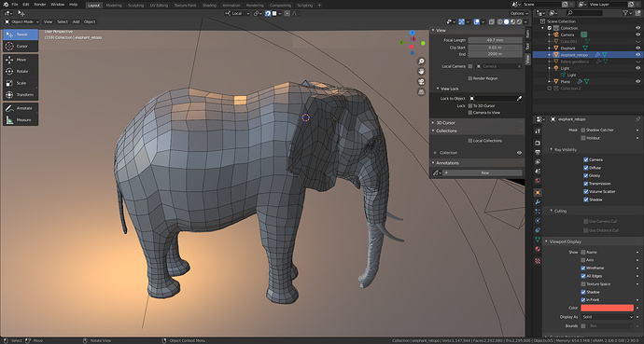The height and width of the screenshot is (344, 644).
Task: Toggle pin icon in properties header
Action: [637, 119]
